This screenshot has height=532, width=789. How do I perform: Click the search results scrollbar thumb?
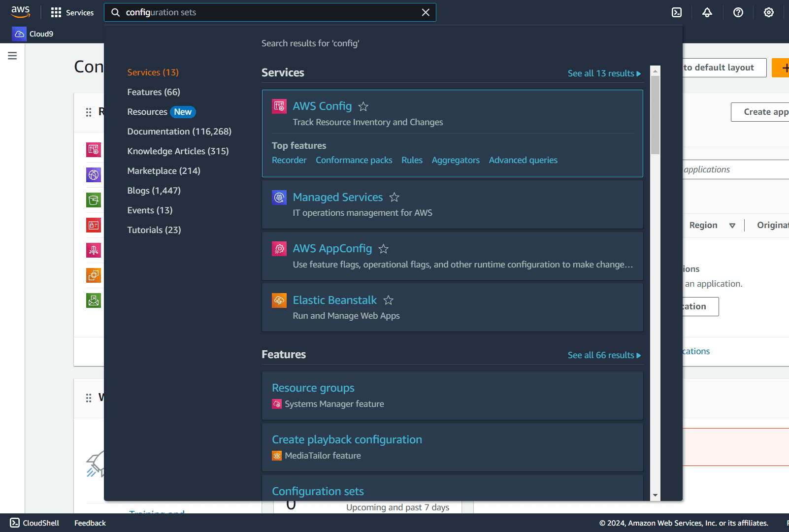point(655,115)
